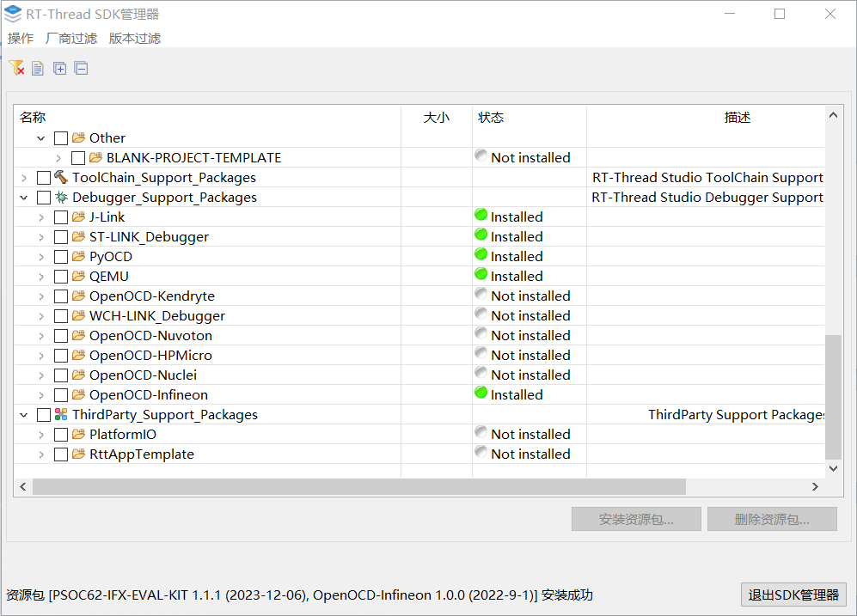
Task: Click the folder icon of OpenOCD-Kendryte
Action: click(x=79, y=296)
